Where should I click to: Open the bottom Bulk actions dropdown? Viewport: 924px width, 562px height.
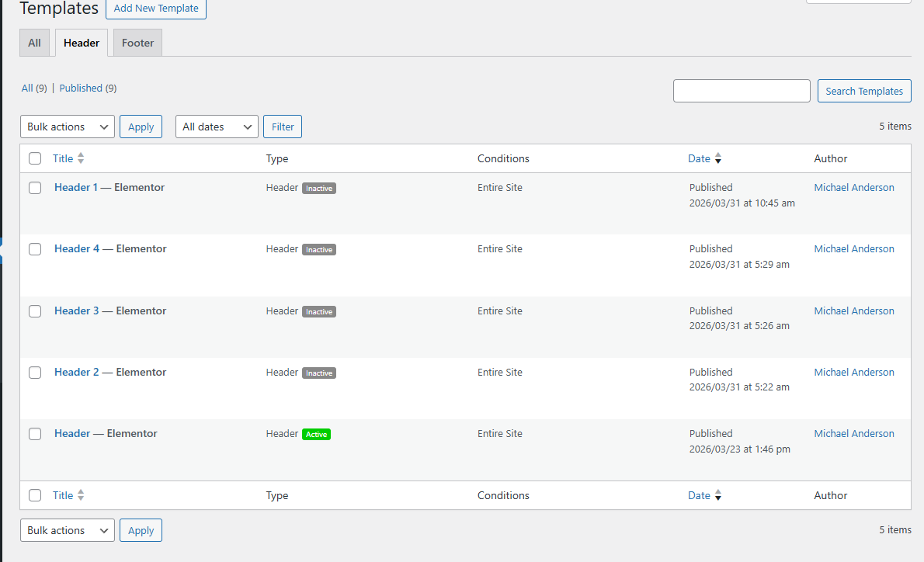pyautogui.click(x=67, y=530)
